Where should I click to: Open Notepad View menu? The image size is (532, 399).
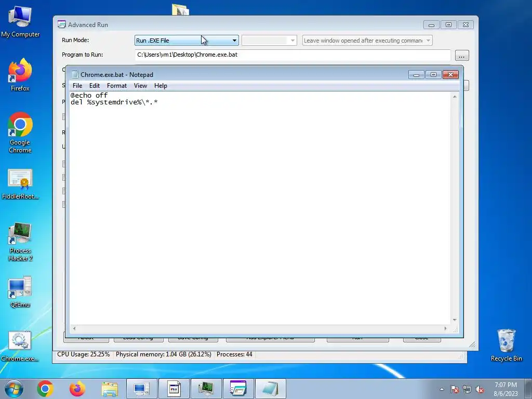140,86
